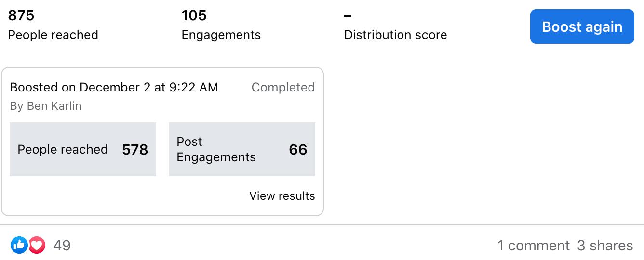
Task: Click the By Ben Karlin byline
Action: click(46, 106)
